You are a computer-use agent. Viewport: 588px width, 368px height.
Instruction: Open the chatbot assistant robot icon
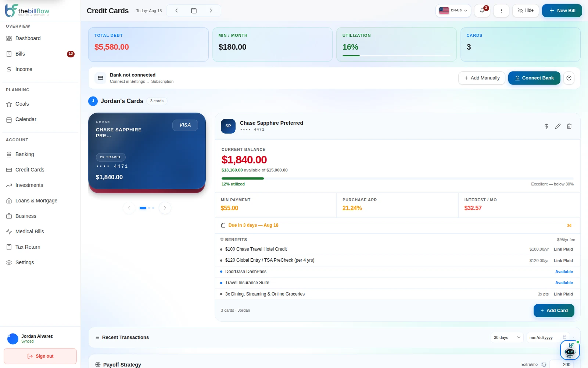point(570,350)
